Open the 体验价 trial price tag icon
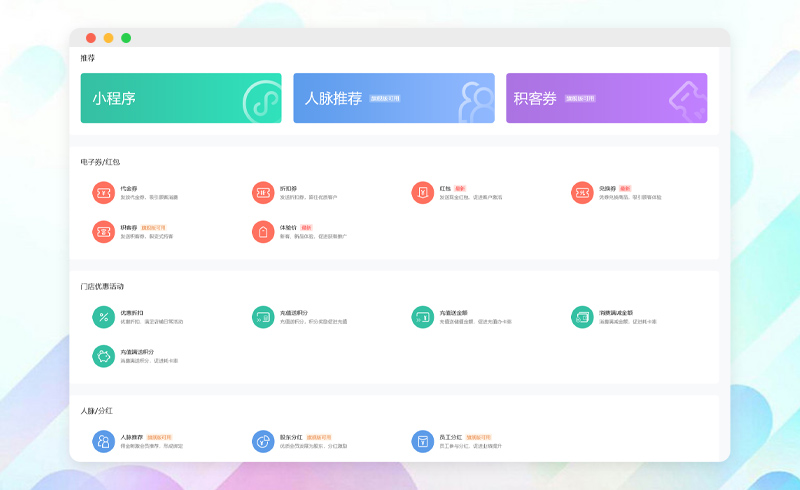 tap(262, 231)
